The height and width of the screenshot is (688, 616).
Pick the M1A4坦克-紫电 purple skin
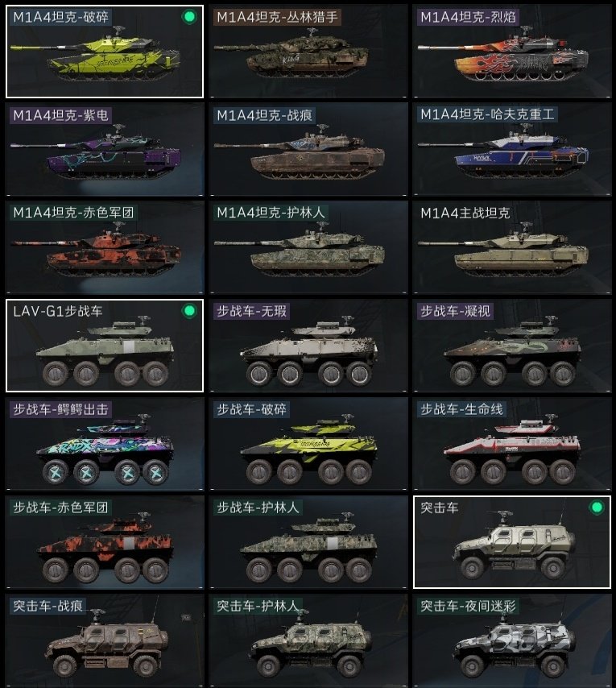coord(105,149)
